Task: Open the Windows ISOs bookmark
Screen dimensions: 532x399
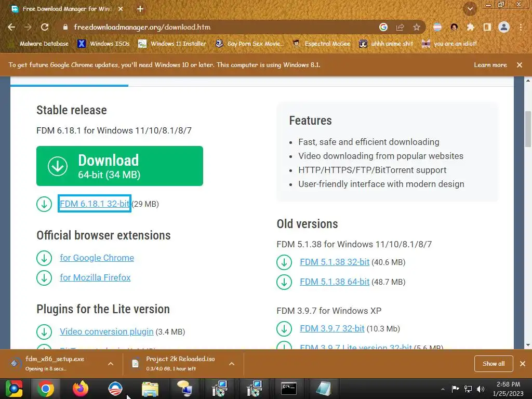Action: tap(104, 44)
